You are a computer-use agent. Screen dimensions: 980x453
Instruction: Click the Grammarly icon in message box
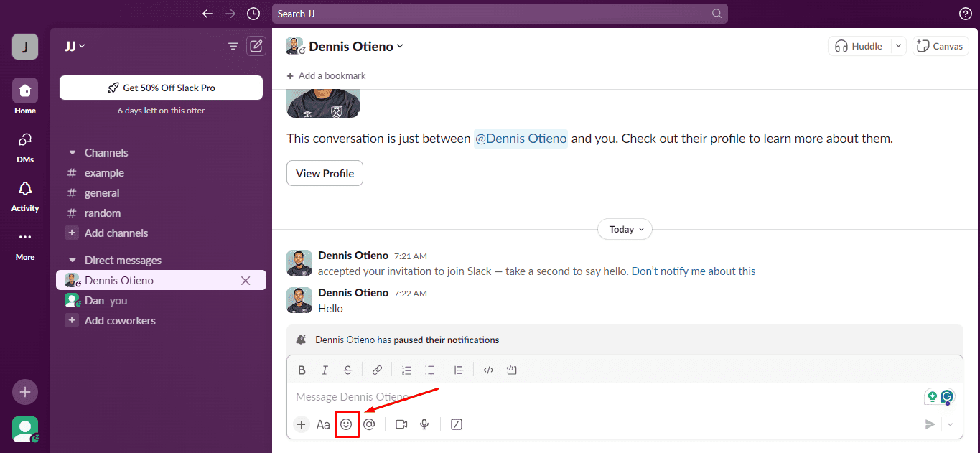click(948, 396)
